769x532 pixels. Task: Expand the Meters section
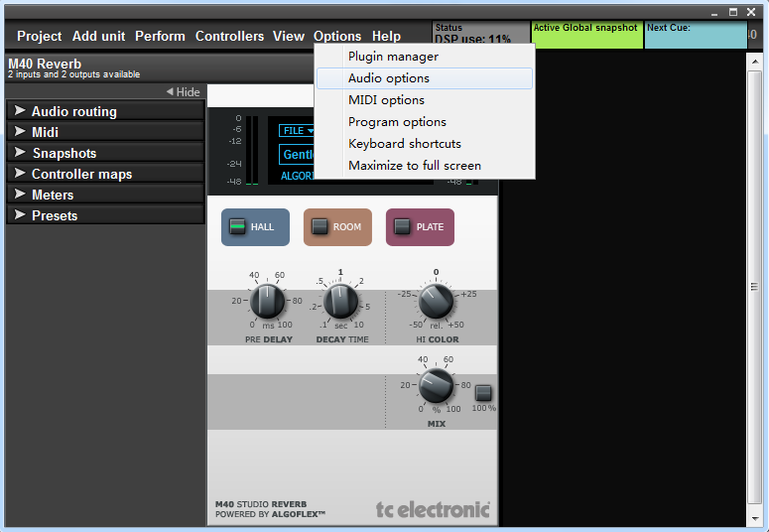pyautogui.click(x=105, y=195)
